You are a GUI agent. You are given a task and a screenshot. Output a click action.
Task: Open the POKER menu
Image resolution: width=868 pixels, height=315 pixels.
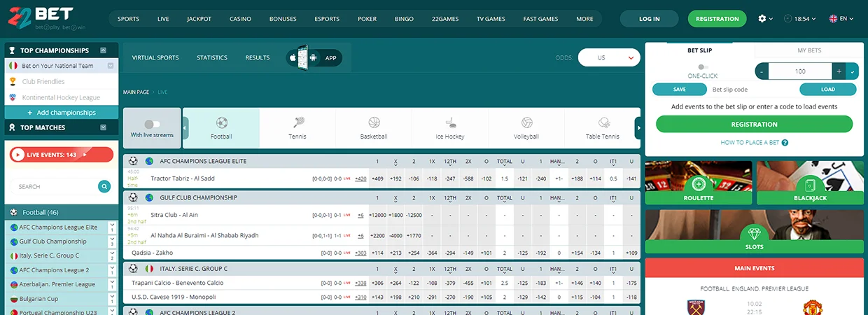367,19
